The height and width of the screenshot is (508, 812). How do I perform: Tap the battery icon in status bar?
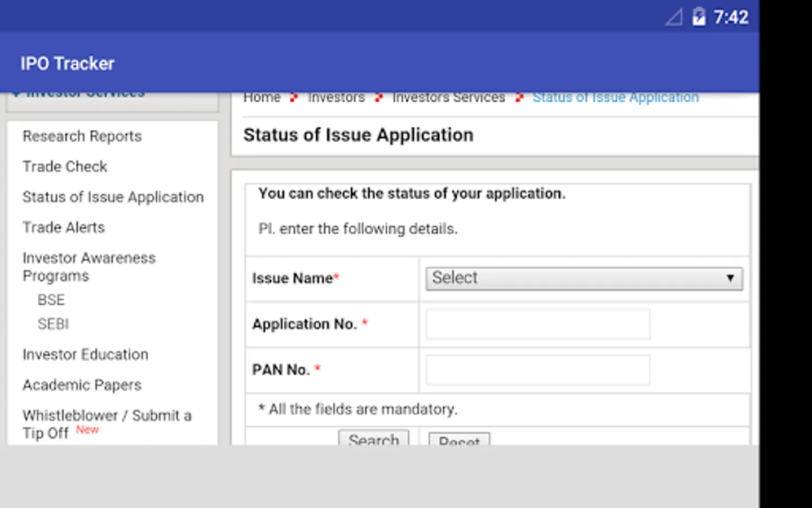[699, 17]
